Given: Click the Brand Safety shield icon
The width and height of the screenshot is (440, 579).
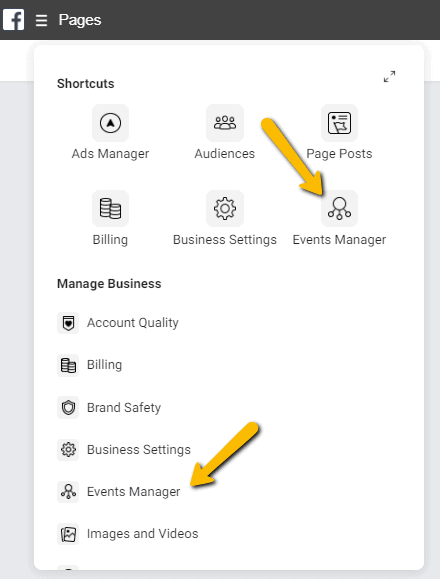Looking at the screenshot, I should (68, 408).
